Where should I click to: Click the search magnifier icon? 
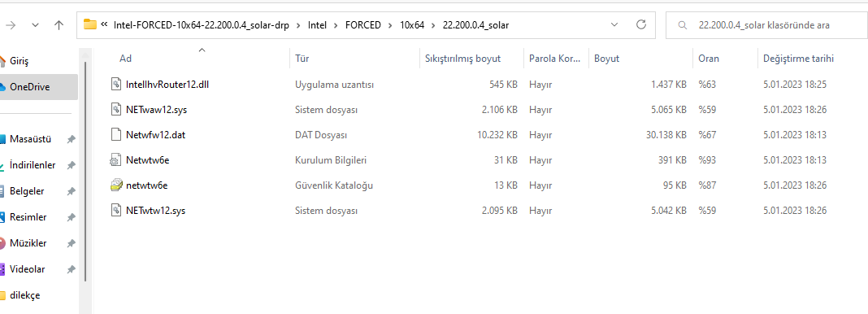tap(684, 25)
